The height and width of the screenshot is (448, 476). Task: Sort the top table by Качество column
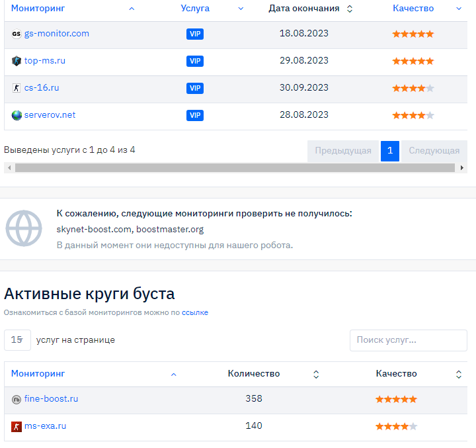[413, 8]
